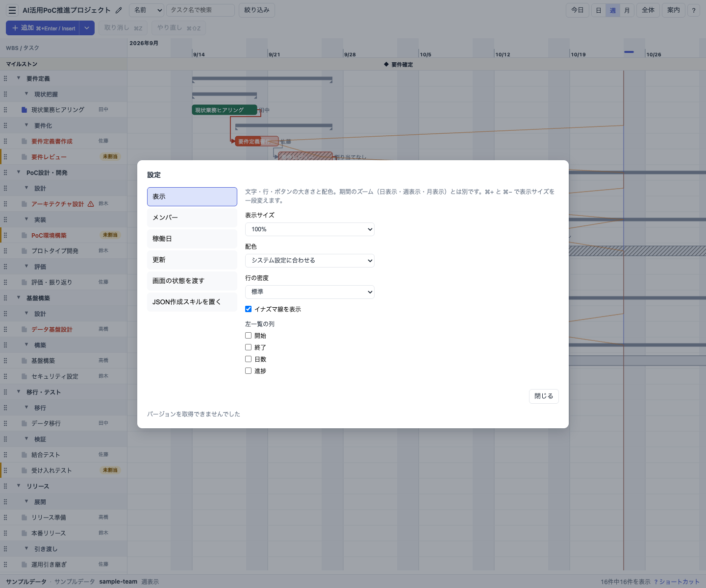Collapse the 移行・テスト group
The image size is (706, 588).
tap(19, 392)
